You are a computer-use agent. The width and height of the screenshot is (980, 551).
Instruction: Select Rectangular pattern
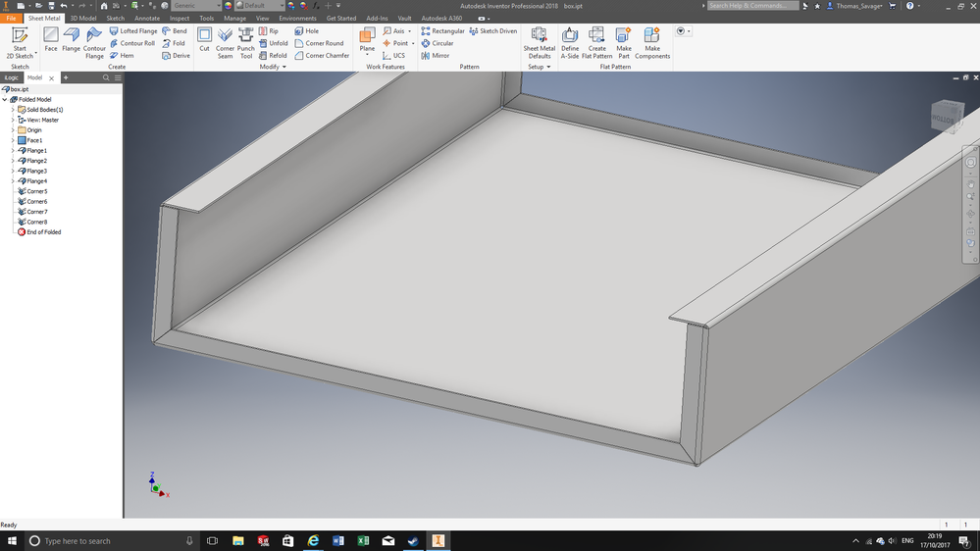pyautogui.click(x=442, y=30)
